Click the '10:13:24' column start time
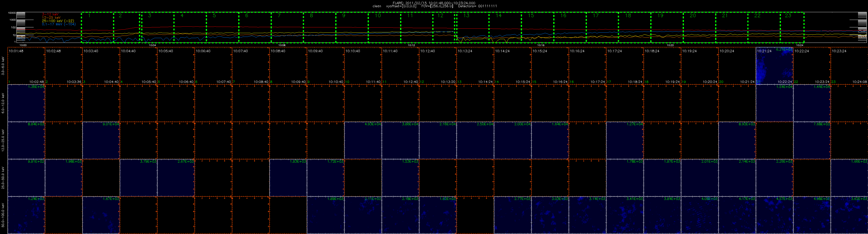 [465, 51]
